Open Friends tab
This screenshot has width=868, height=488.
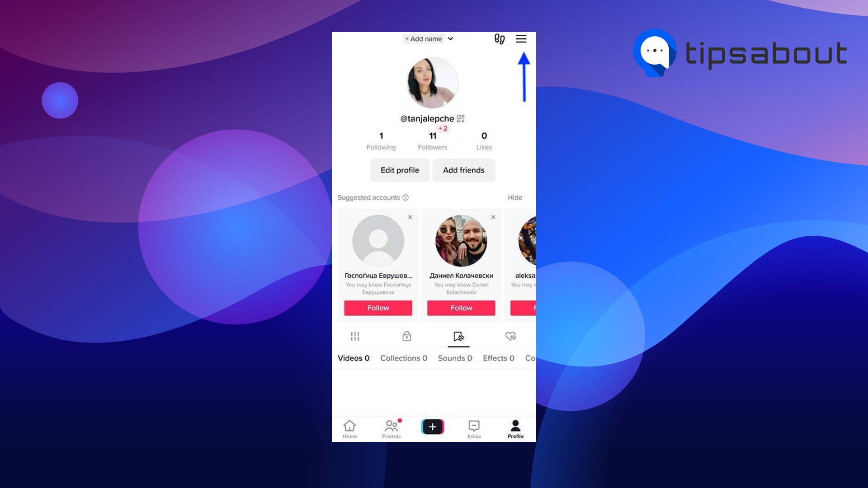coord(391,428)
